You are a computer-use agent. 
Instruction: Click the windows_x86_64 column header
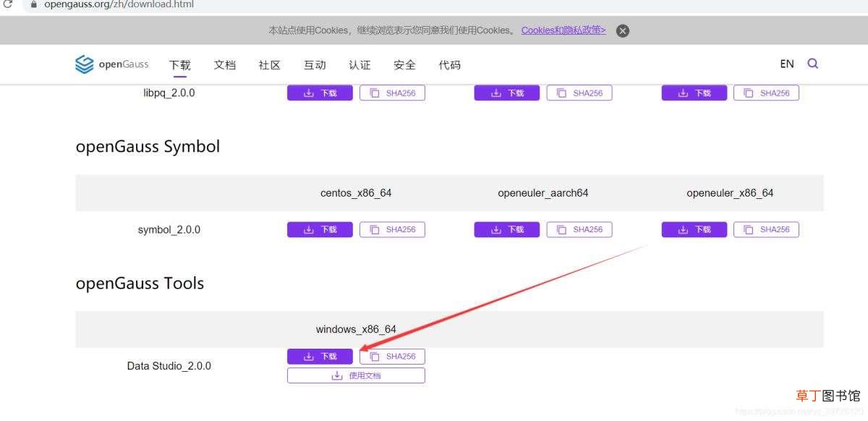(356, 329)
